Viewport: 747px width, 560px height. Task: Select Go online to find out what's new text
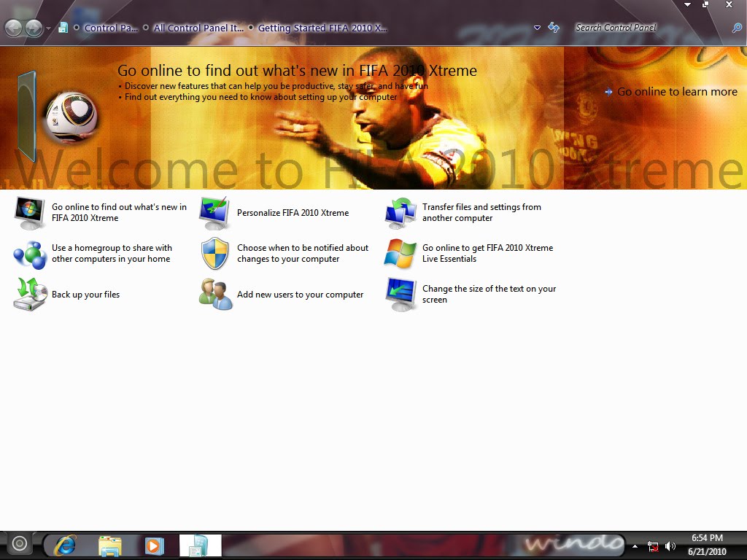point(119,212)
